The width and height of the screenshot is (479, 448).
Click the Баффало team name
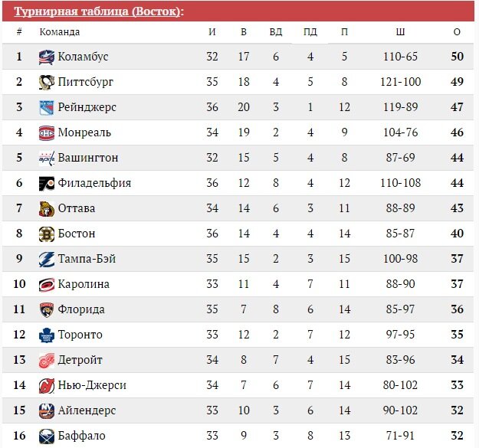tap(81, 436)
